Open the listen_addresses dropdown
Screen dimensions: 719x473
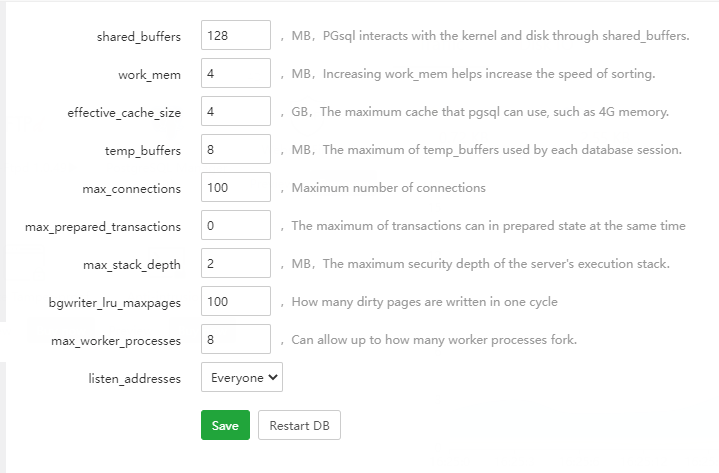point(242,378)
